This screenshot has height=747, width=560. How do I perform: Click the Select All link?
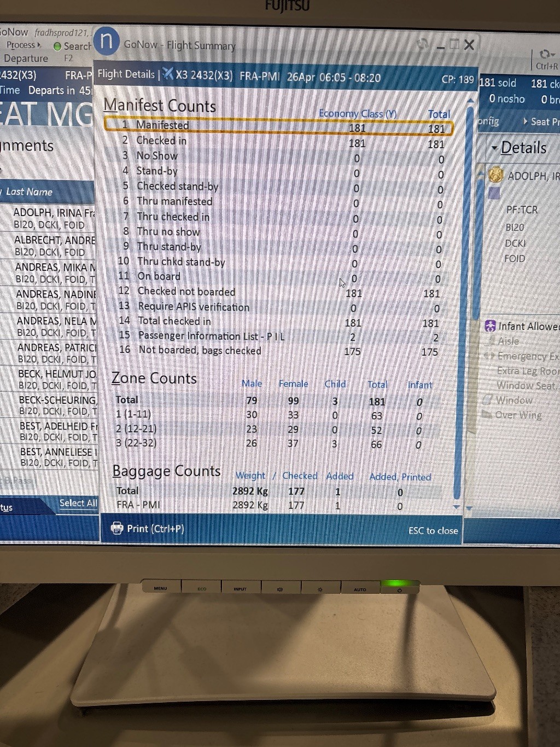pyautogui.click(x=78, y=503)
